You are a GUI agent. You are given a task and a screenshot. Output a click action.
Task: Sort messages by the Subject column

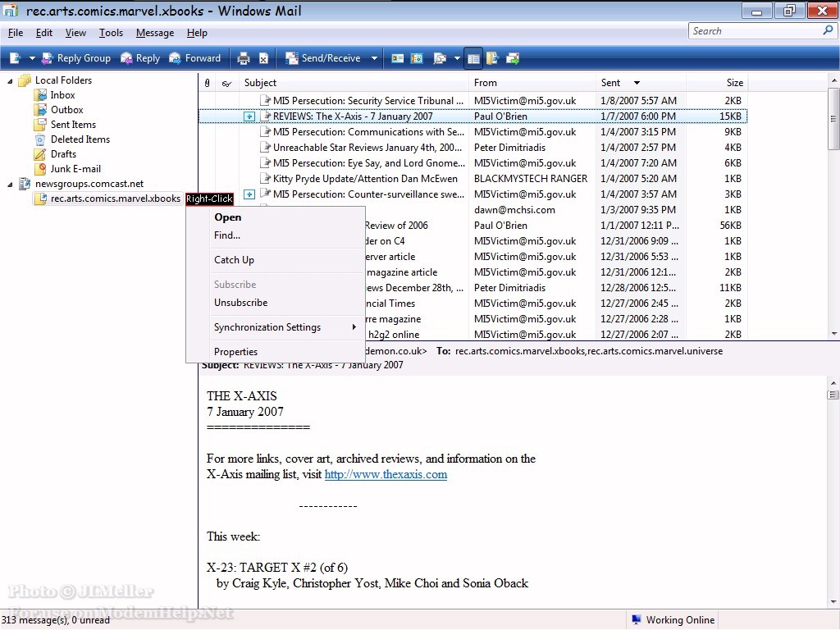click(354, 83)
